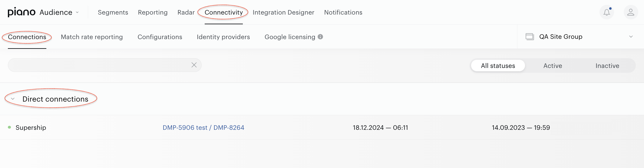Image resolution: width=644 pixels, height=168 pixels.
Task: Click into the connections search field
Action: click(x=100, y=65)
